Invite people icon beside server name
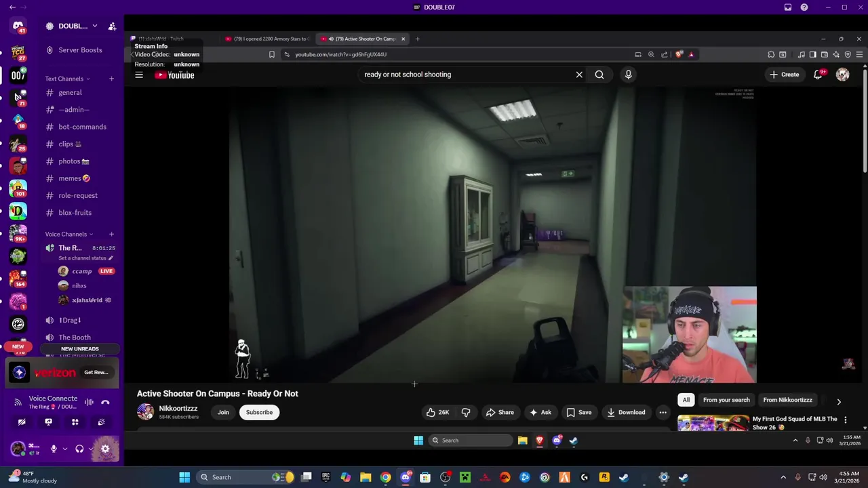The width and height of the screenshot is (868, 488). (112, 26)
